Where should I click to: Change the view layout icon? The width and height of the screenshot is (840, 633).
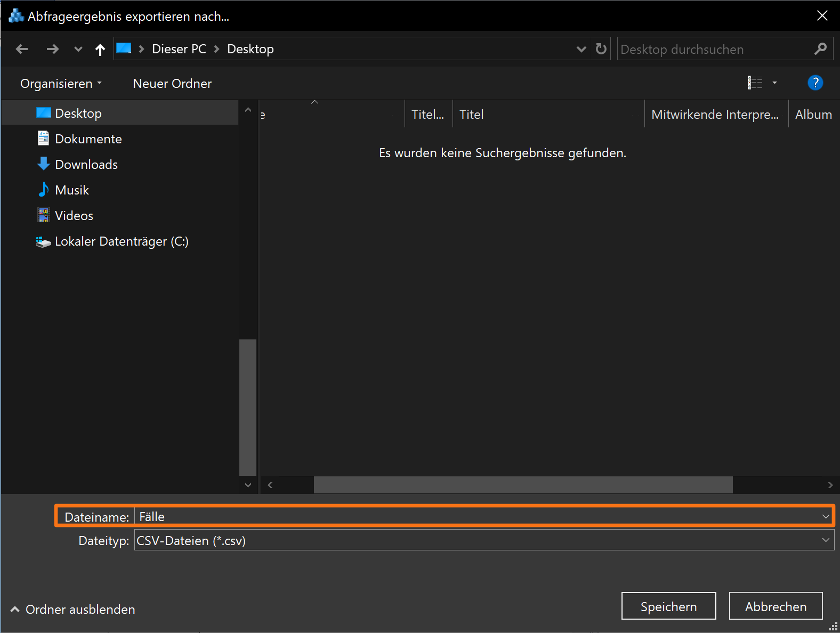755,83
